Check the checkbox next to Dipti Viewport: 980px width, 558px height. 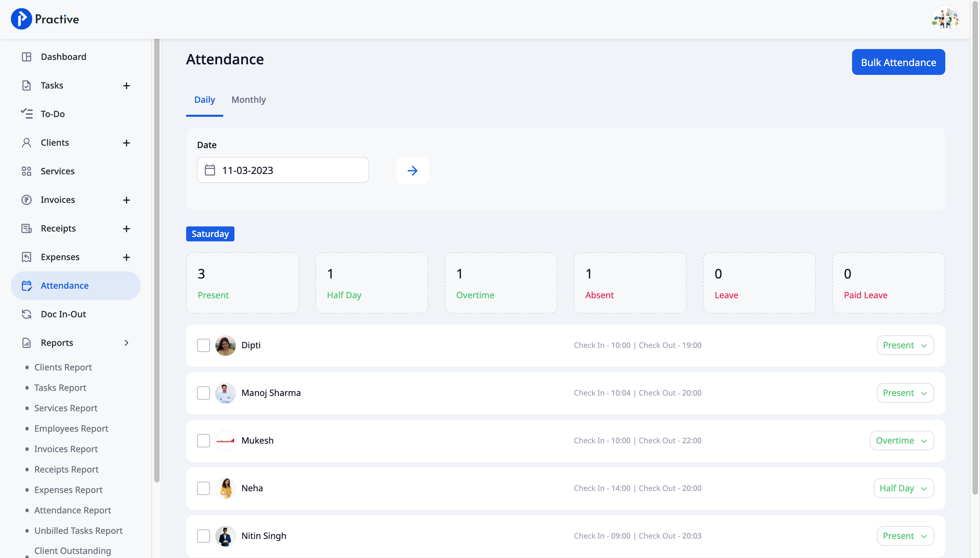pyautogui.click(x=203, y=345)
